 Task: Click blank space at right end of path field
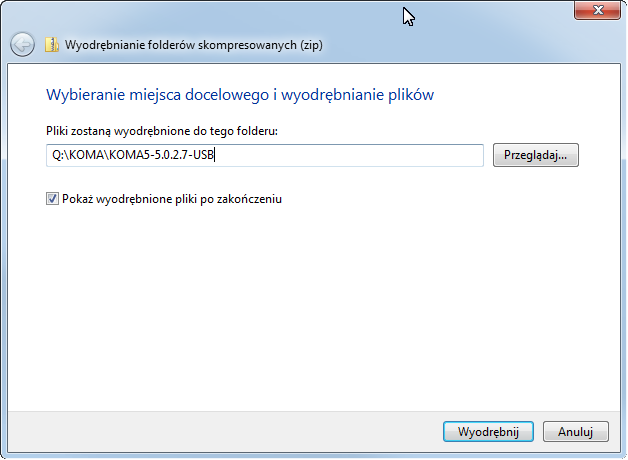tap(400, 155)
